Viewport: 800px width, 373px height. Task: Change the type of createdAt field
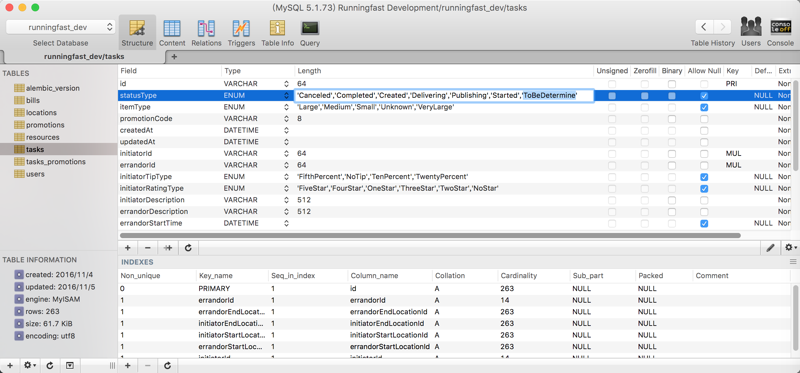(286, 131)
